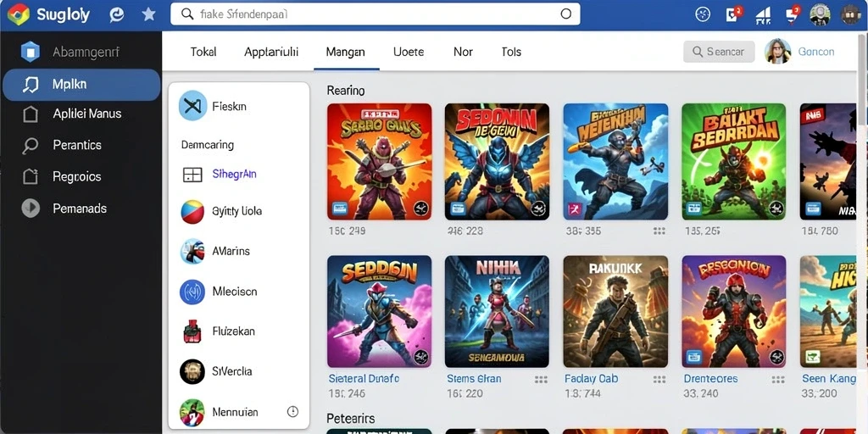
Task: Open the Balakt Sebardan game thumbnail
Action: click(733, 162)
